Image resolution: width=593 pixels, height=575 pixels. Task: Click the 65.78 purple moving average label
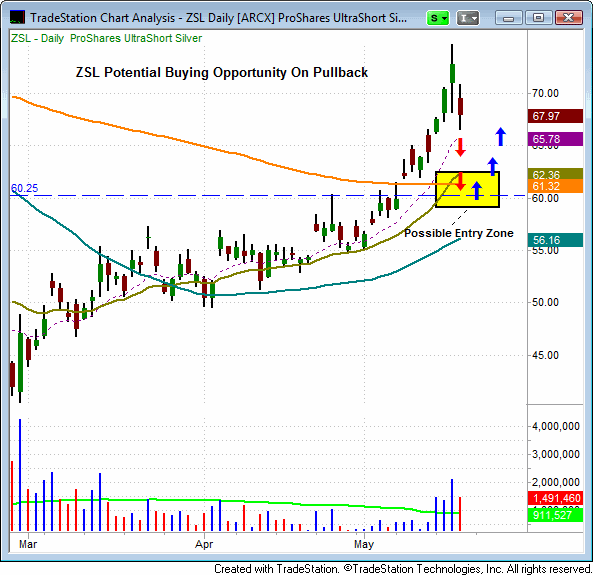[x=555, y=139]
